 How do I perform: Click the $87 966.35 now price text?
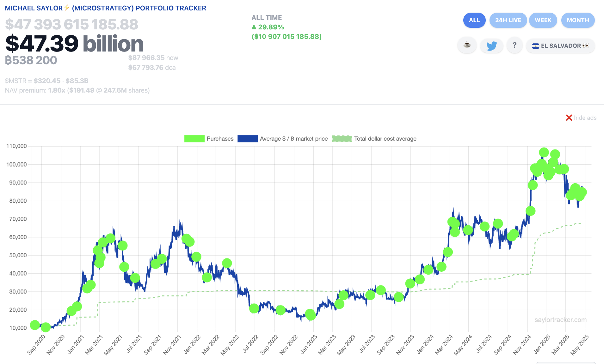pyautogui.click(x=153, y=58)
